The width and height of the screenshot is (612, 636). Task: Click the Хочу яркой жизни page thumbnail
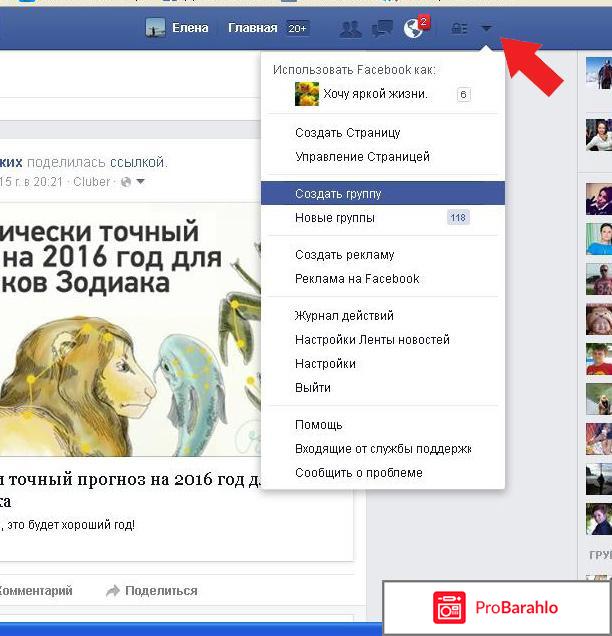pos(307,94)
